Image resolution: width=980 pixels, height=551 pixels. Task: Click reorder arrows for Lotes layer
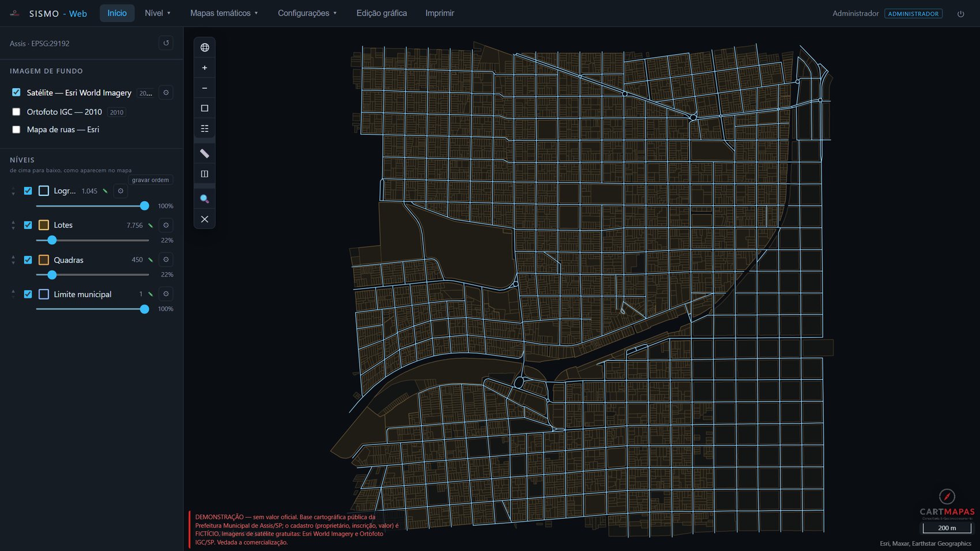click(13, 225)
